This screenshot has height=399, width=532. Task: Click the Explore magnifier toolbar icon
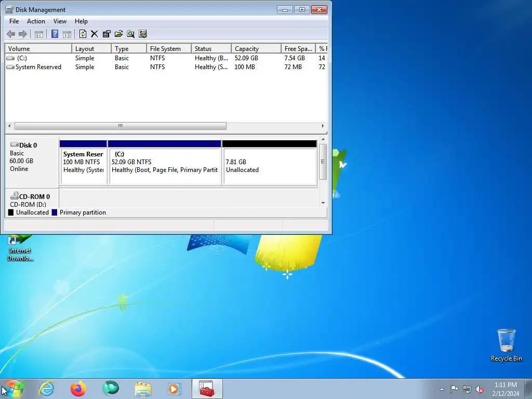pos(130,34)
